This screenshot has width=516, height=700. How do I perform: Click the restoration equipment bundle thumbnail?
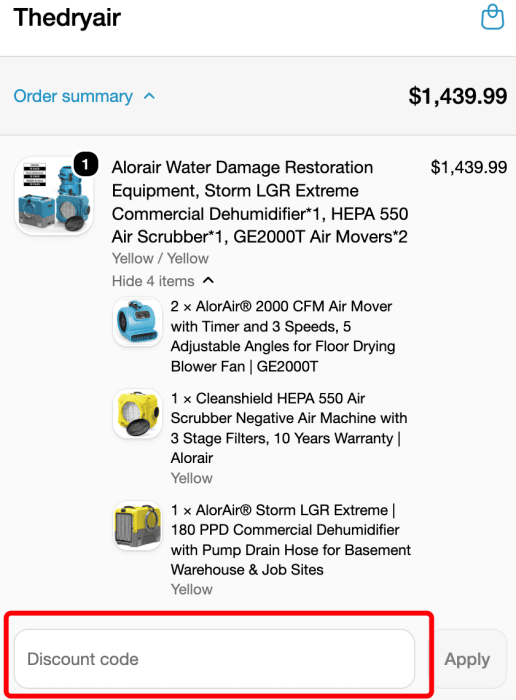54,196
